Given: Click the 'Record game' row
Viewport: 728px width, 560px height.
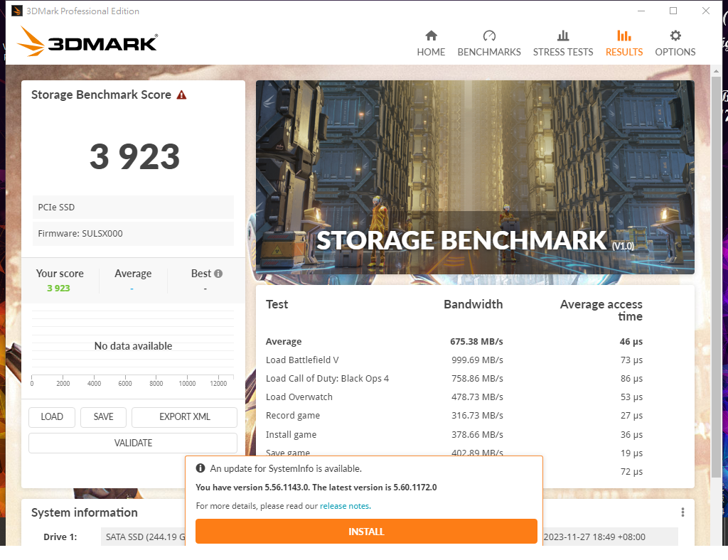Looking at the screenshot, I should (x=454, y=416).
